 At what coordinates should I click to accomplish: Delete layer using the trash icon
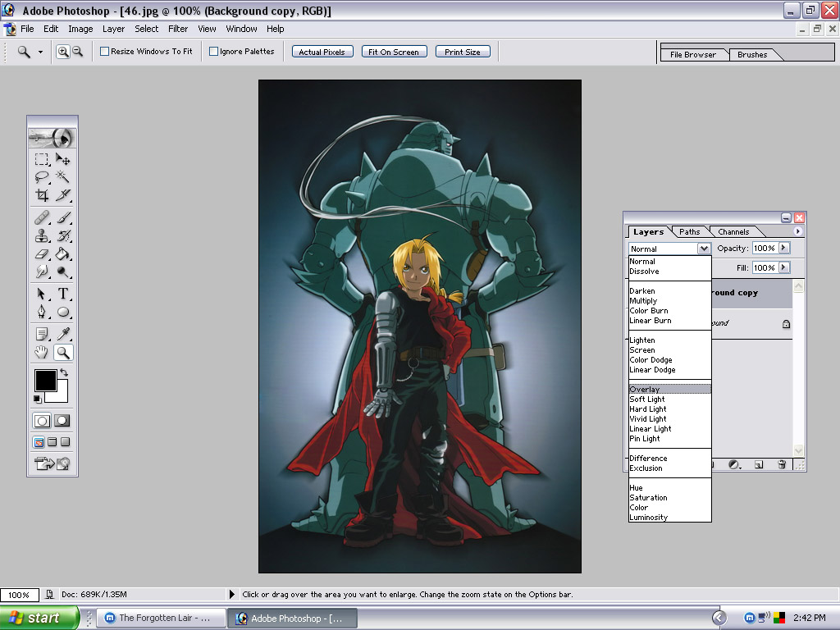(782, 464)
